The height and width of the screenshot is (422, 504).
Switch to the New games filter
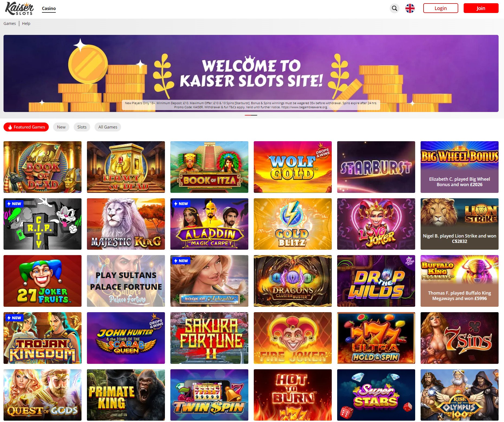point(61,127)
